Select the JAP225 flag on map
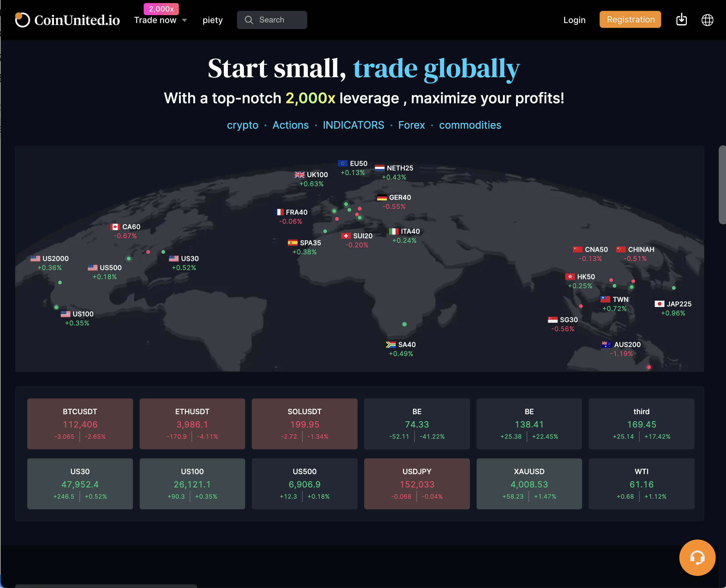This screenshot has height=588, width=726. pyautogui.click(x=659, y=304)
